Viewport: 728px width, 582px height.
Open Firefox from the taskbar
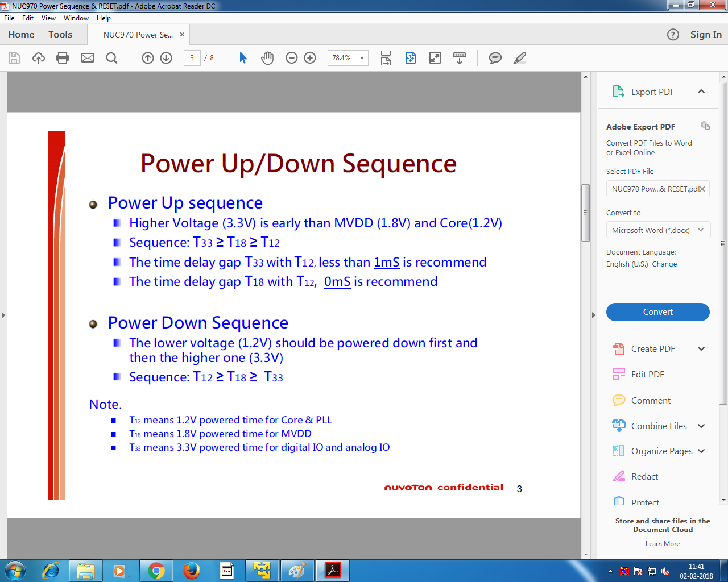pyautogui.click(x=192, y=571)
